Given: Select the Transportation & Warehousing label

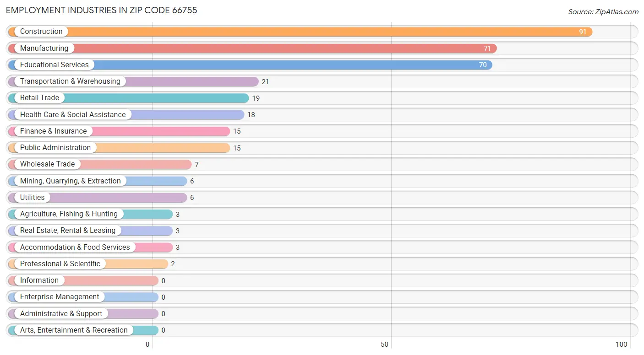Looking at the screenshot, I should [x=70, y=81].
